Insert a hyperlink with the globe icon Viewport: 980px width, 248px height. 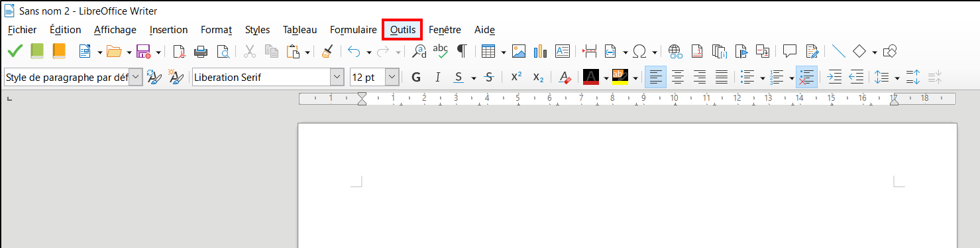675,51
